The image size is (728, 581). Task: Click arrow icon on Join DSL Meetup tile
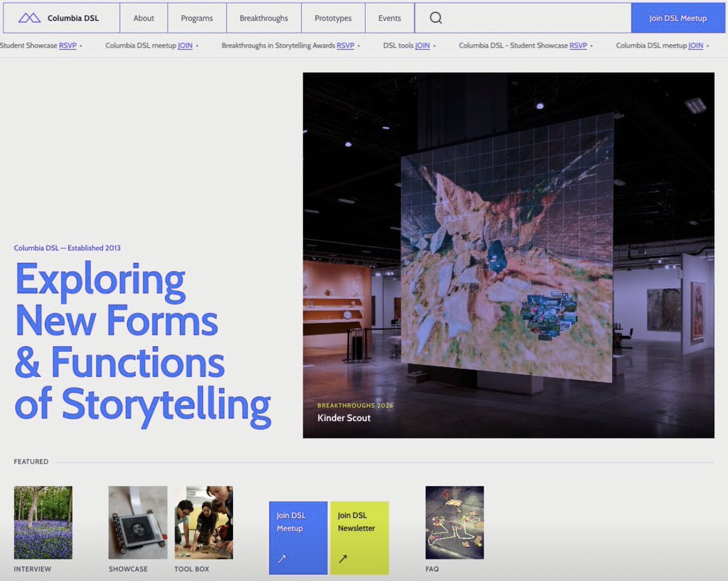pyautogui.click(x=281, y=559)
